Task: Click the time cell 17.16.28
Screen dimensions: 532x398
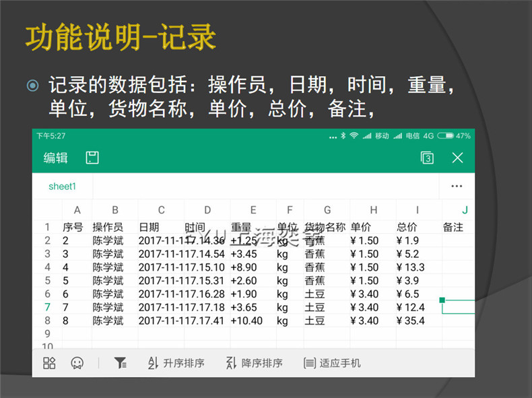Action: [x=207, y=294]
